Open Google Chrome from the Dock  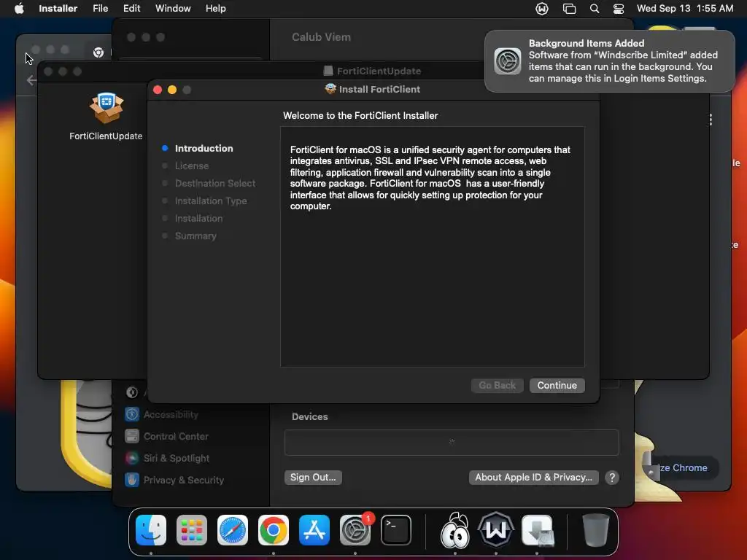(274, 530)
